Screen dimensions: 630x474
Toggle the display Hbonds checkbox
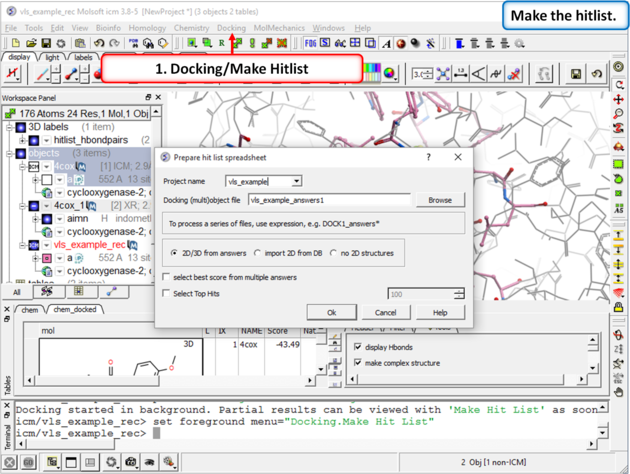[x=358, y=347]
